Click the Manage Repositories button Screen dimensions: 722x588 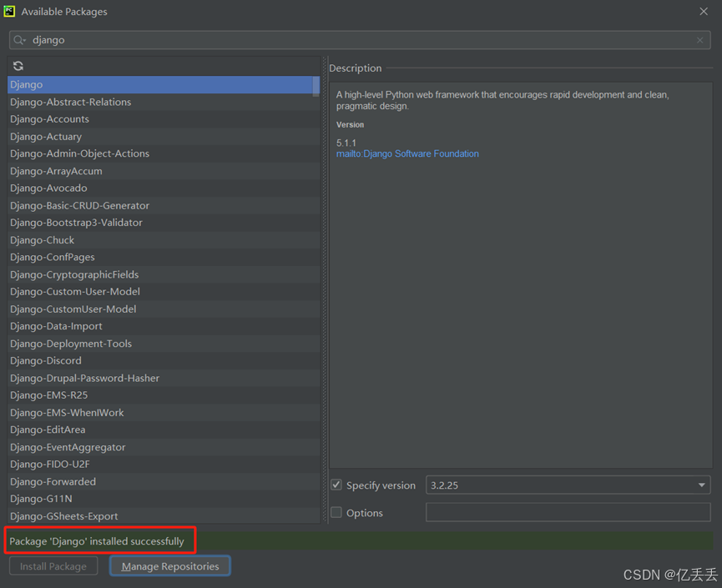click(x=170, y=566)
